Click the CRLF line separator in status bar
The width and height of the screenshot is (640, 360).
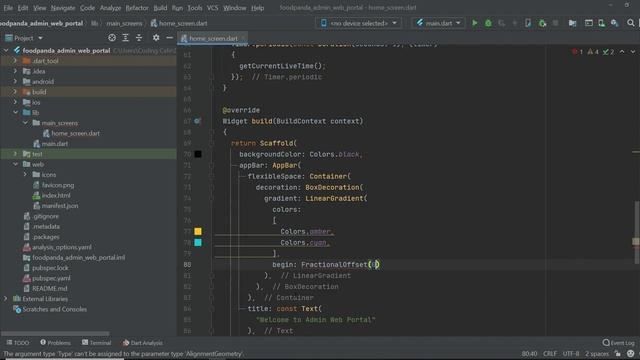(x=550, y=354)
